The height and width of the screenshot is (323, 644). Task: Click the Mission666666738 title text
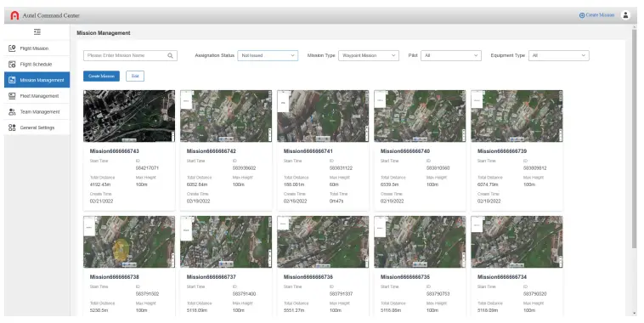(114, 277)
